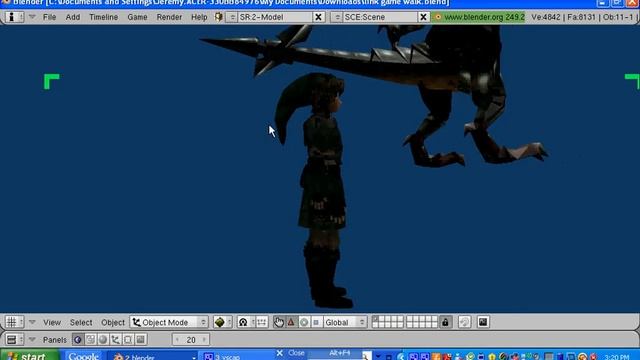Edit the SCE:Scene name field
Viewport: 640px width, 360px height.
(x=380, y=17)
